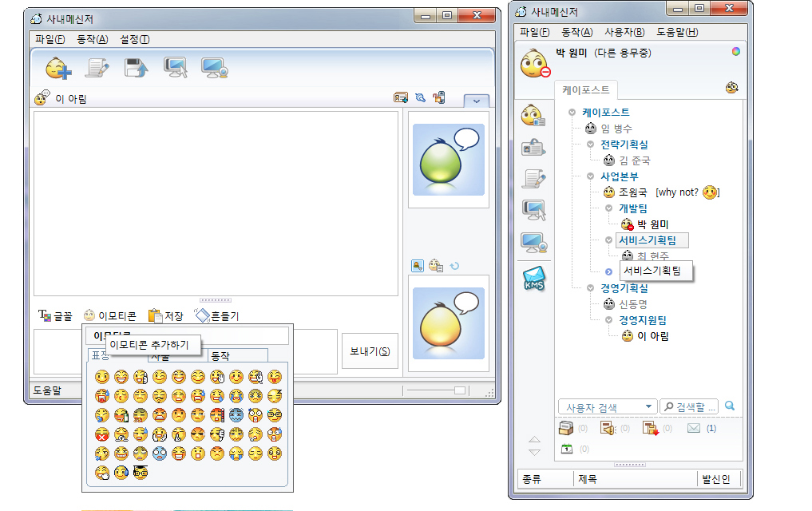
Task: Open the 글꼴 font settings
Action: tap(55, 316)
